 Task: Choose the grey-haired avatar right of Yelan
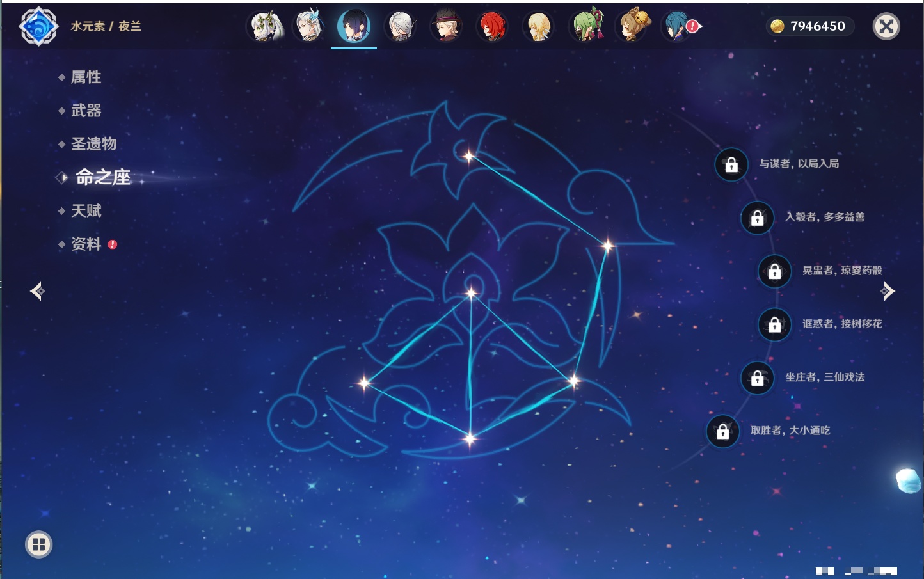pyautogui.click(x=401, y=26)
